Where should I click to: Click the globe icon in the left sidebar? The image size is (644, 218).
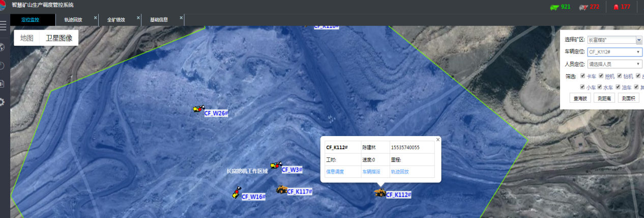click(2, 48)
